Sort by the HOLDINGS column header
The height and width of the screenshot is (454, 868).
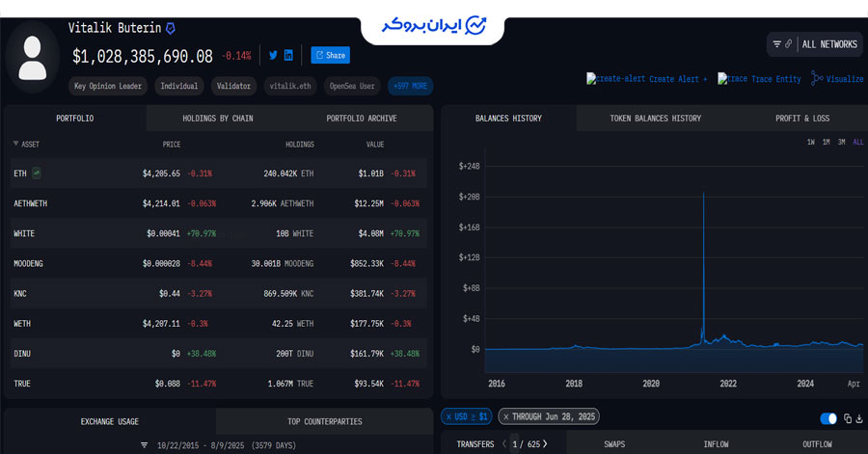[x=300, y=145]
